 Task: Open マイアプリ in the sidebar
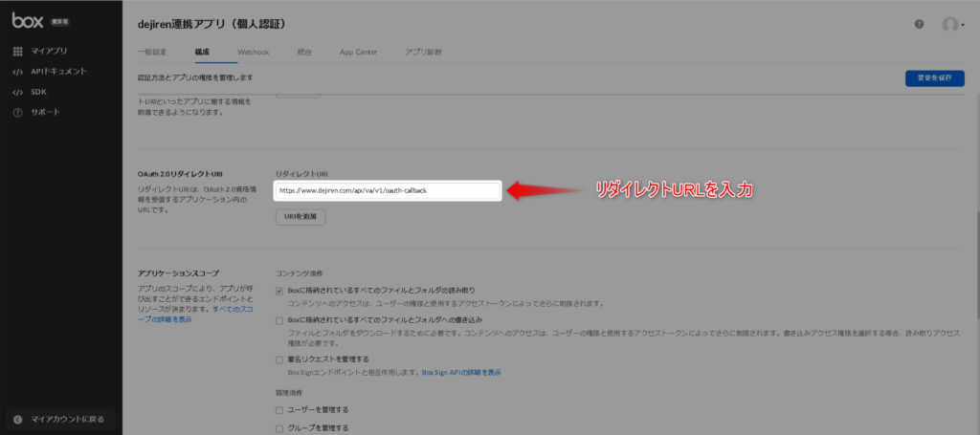(x=50, y=52)
